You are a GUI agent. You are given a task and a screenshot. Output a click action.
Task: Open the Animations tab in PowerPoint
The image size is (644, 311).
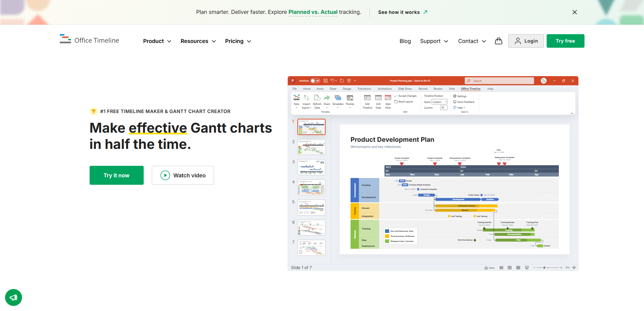click(384, 89)
